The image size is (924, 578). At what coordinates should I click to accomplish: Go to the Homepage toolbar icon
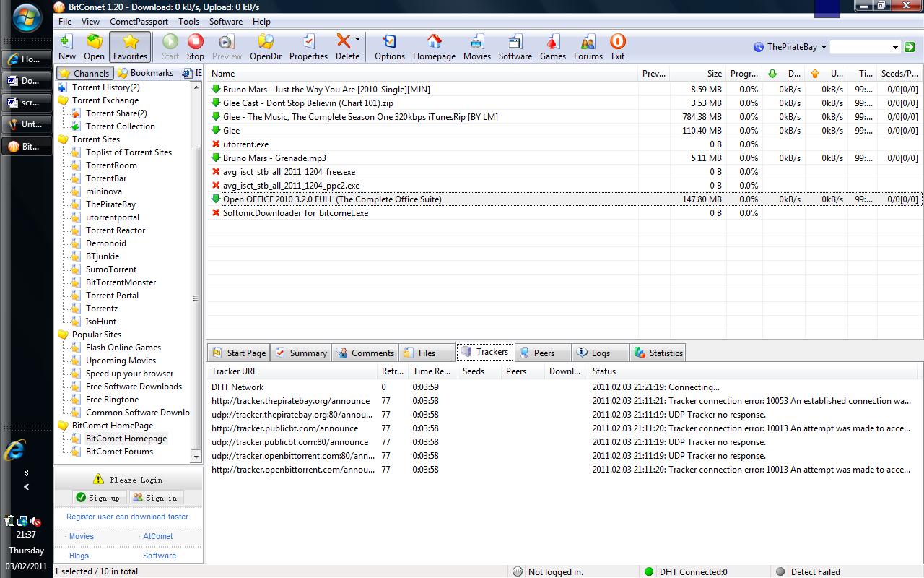pos(434,47)
